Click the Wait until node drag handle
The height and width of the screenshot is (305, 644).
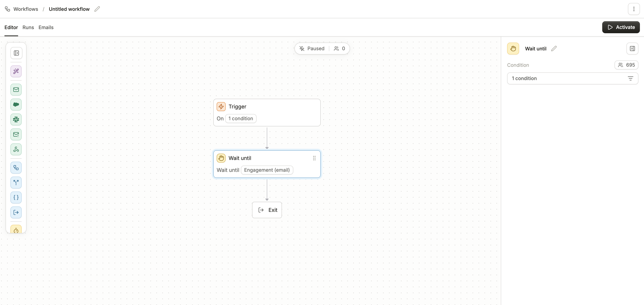click(314, 158)
